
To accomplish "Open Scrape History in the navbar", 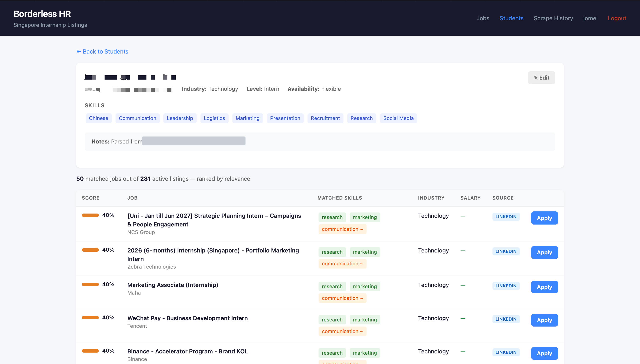I will (553, 18).
